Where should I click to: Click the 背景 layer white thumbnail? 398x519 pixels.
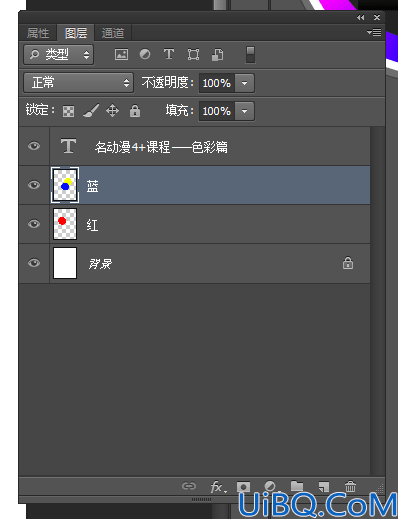(x=65, y=263)
